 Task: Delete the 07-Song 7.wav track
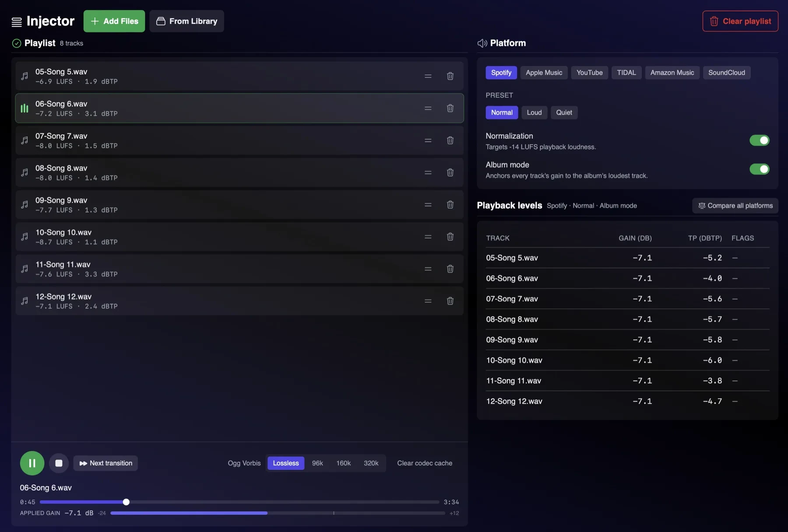pyautogui.click(x=450, y=140)
